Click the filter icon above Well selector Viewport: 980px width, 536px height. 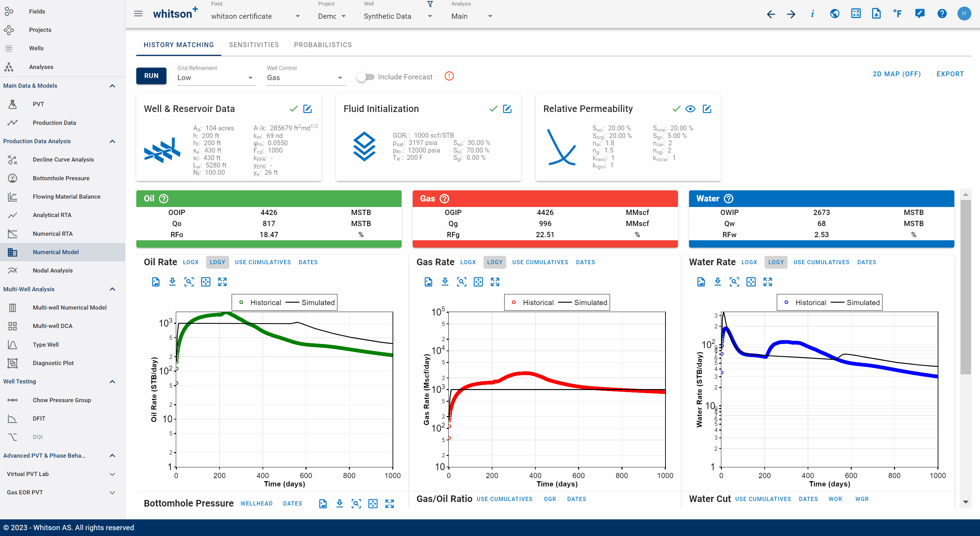click(x=430, y=4)
